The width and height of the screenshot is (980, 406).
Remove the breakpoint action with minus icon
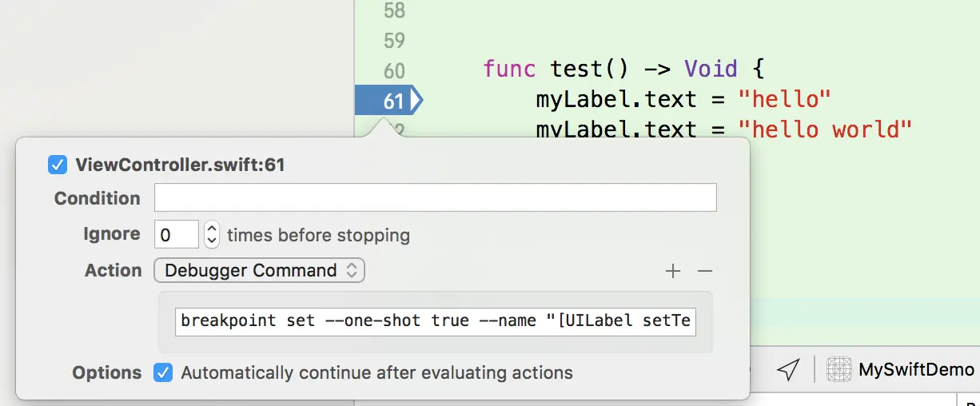pyautogui.click(x=704, y=272)
